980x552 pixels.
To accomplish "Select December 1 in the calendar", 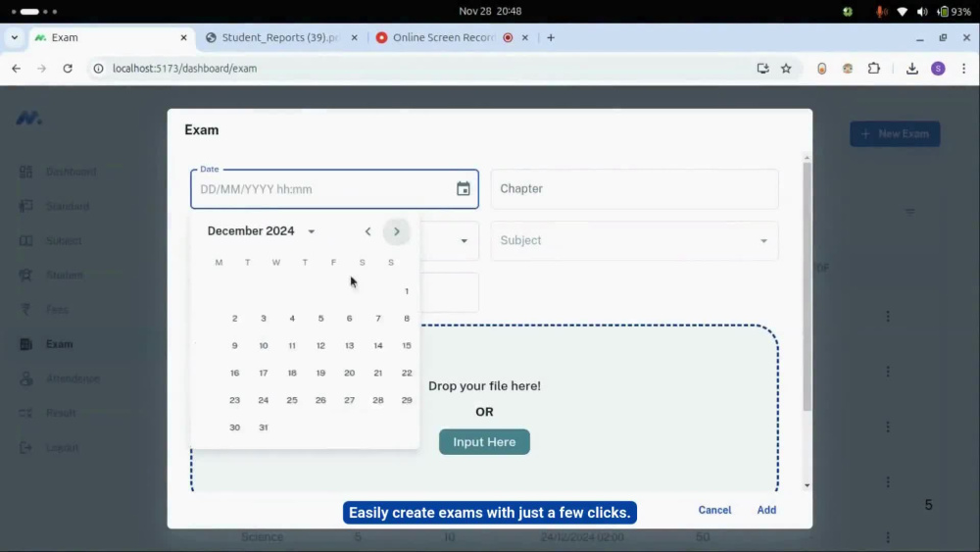I will click(407, 291).
